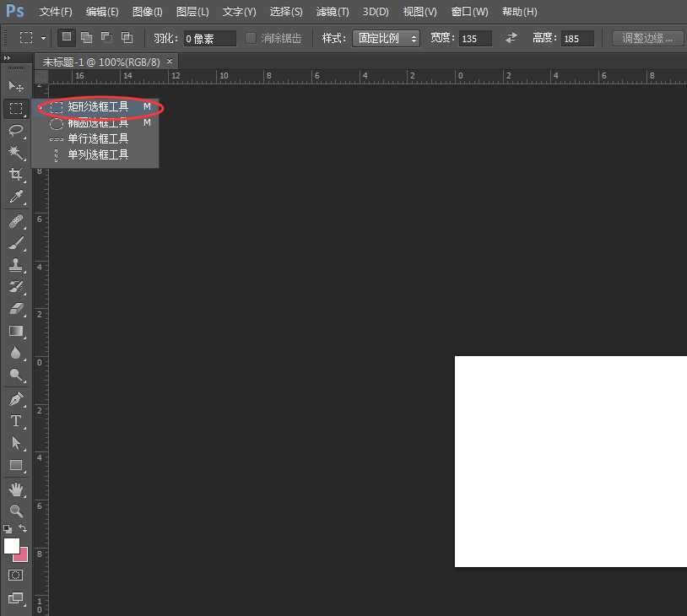Select the Clone Stamp tool

pos(15,264)
